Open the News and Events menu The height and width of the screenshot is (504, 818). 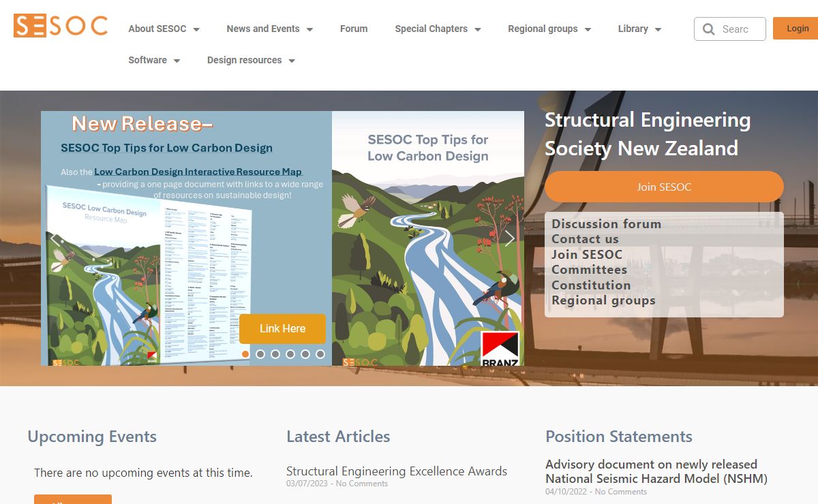click(263, 29)
